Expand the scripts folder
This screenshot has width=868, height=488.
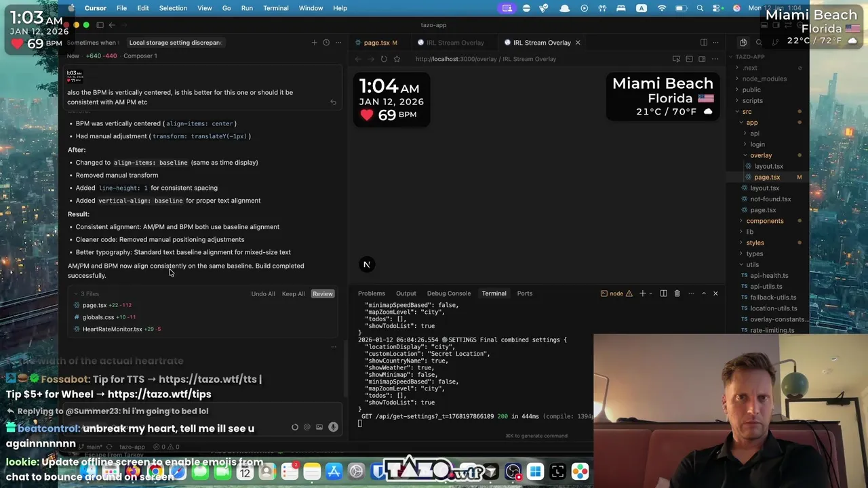752,100
